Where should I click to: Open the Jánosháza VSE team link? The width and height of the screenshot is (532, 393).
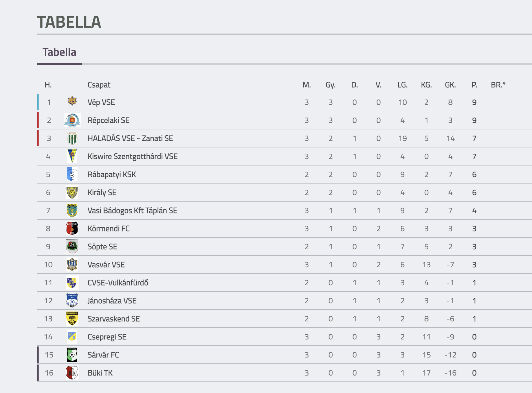pyautogui.click(x=112, y=301)
